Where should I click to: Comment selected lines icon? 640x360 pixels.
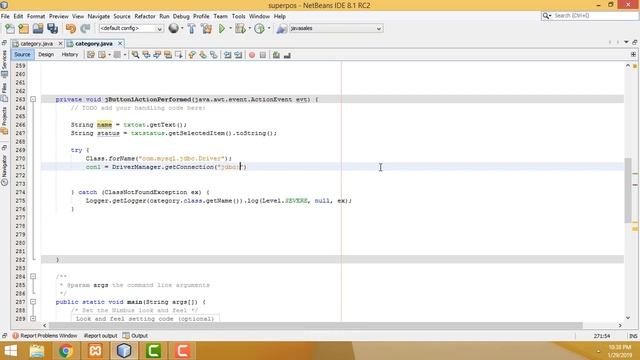click(x=276, y=55)
